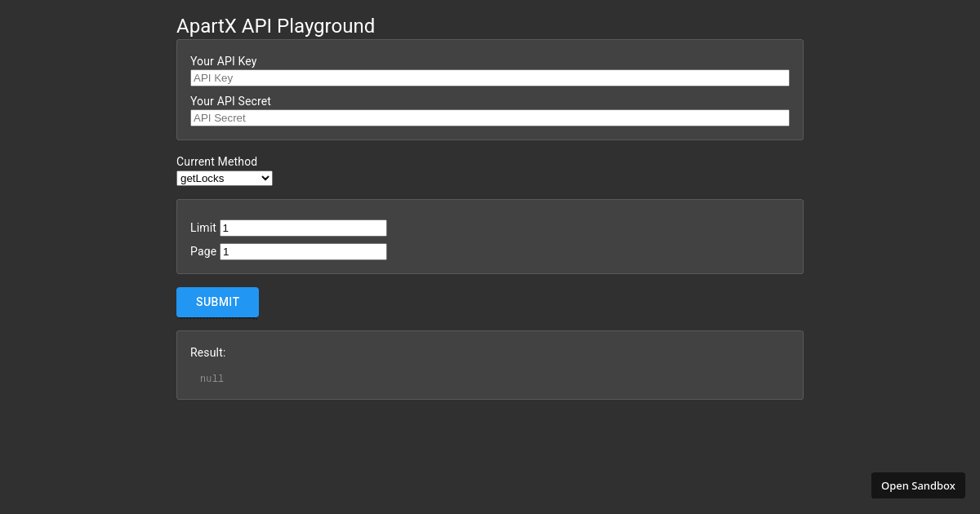Click the Your API Key label
Viewport: 980px width, 514px height.
223,61
